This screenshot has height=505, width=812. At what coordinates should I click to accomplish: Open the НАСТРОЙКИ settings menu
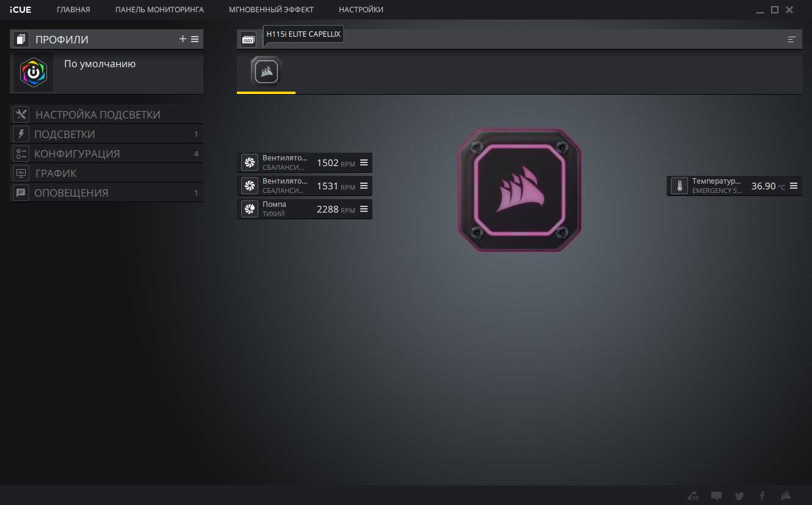(361, 10)
